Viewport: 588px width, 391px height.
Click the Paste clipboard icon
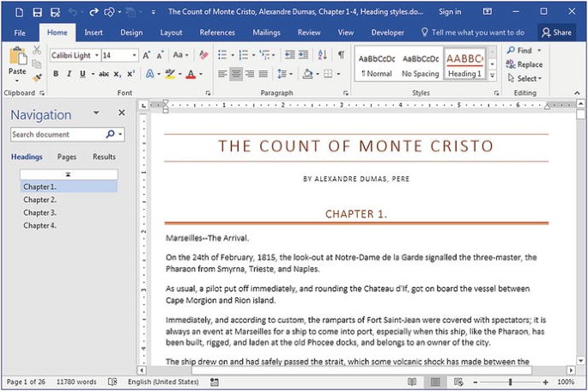[x=18, y=56]
